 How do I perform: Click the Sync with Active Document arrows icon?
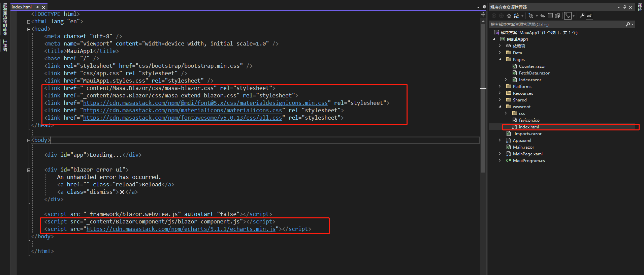[542, 16]
